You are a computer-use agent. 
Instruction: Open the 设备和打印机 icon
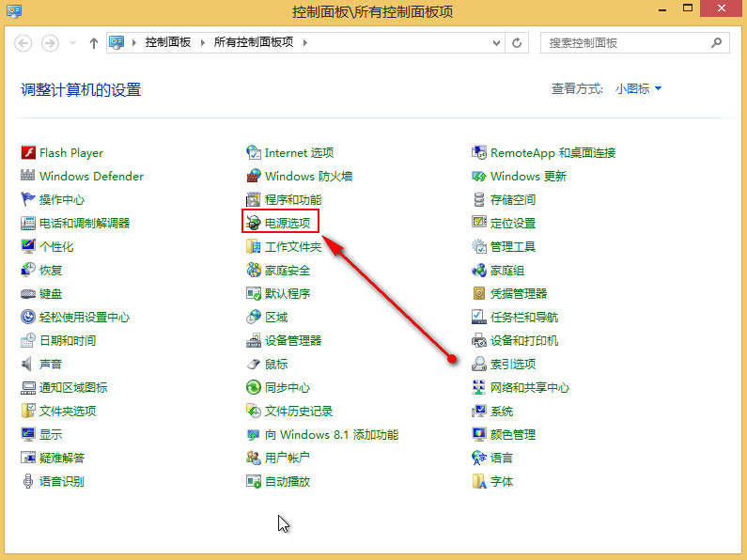point(479,340)
